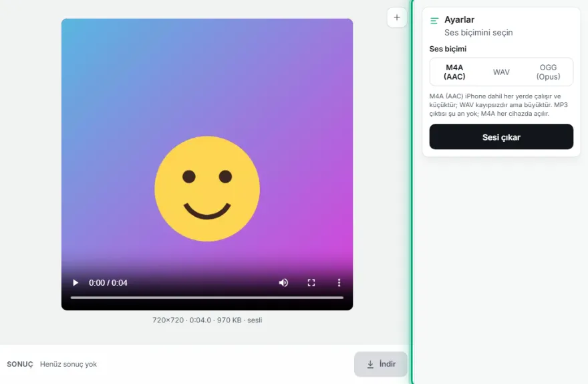Click the İndir download button

[381, 364]
